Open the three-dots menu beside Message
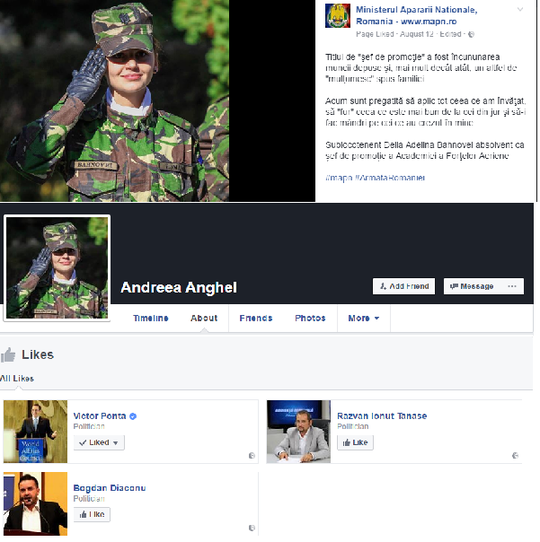Image resolution: width=540 pixels, height=542 pixels. pyautogui.click(x=512, y=286)
